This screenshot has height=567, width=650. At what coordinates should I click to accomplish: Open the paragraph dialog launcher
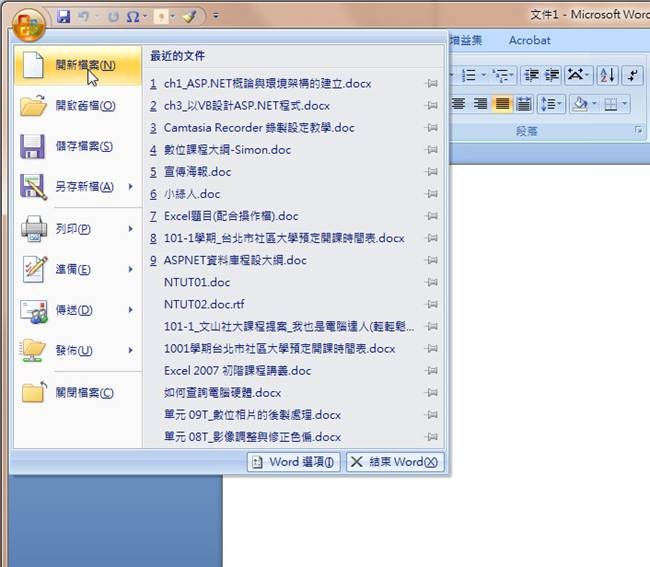point(638,130)
